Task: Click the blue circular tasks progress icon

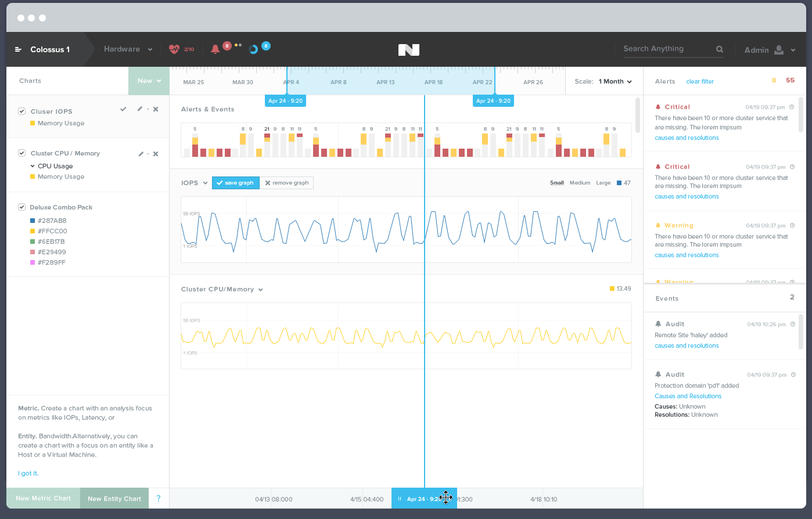Action: click(253, 49)
